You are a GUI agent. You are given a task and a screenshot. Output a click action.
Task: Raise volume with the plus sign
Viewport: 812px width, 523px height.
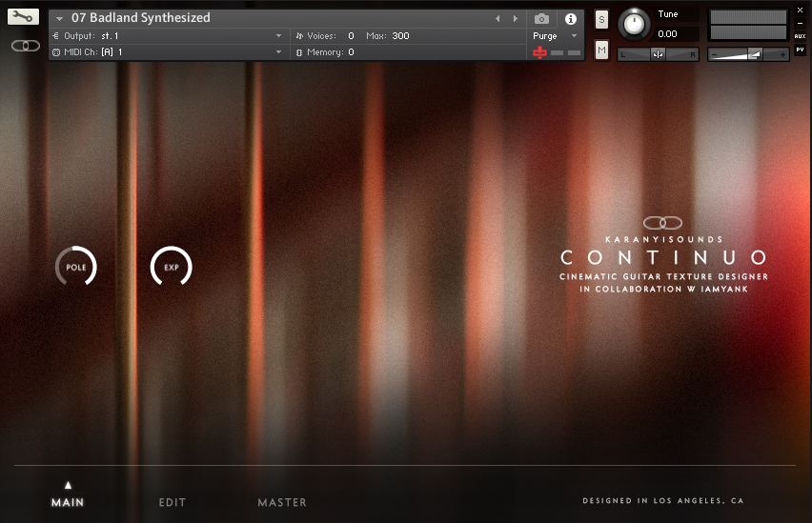[x=782, y=54]
